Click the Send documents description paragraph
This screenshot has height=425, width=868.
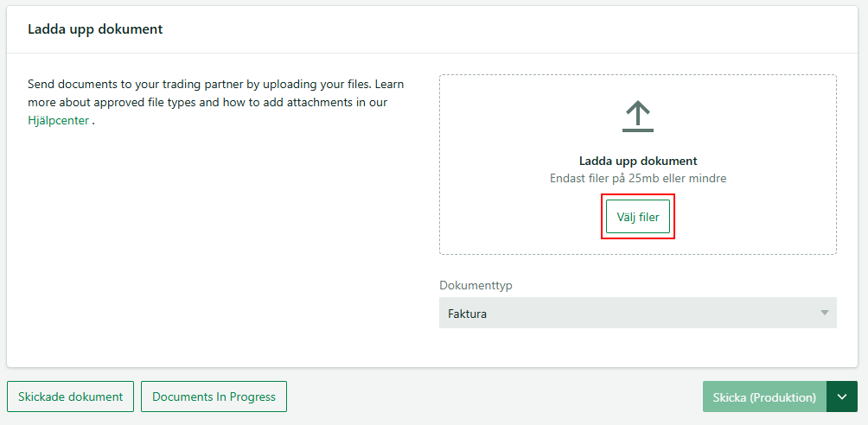216,103
